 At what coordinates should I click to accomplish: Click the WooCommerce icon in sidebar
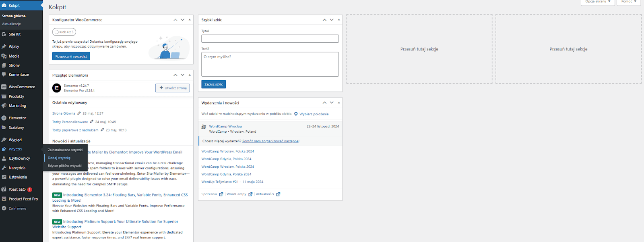tap(4, 87)
